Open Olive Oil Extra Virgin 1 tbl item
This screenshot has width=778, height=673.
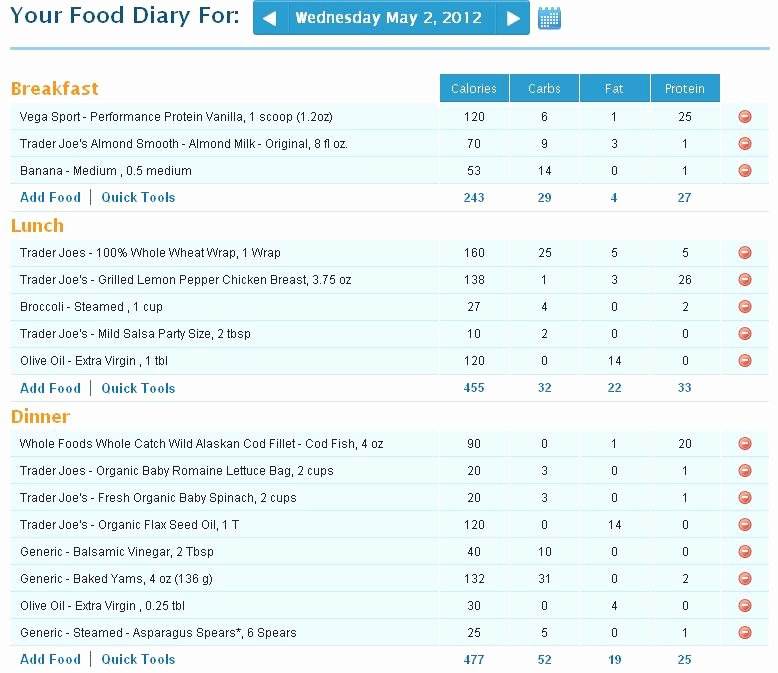(94, 361)
